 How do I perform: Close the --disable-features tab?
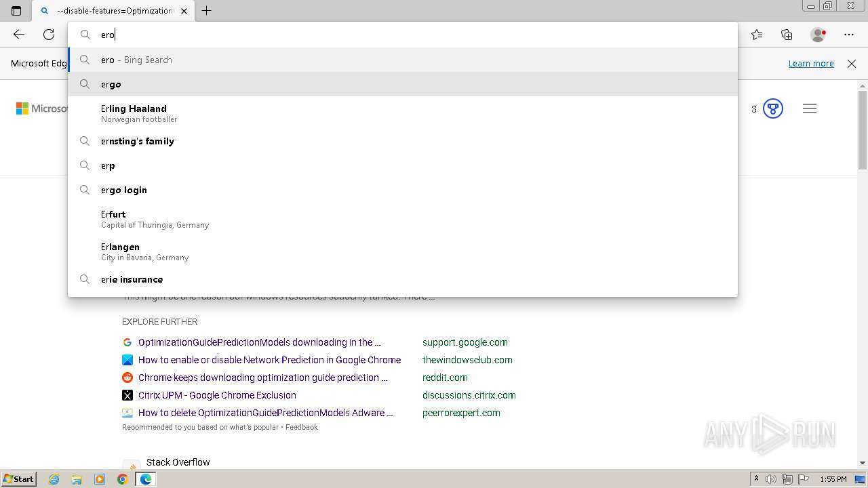[184, 11]
